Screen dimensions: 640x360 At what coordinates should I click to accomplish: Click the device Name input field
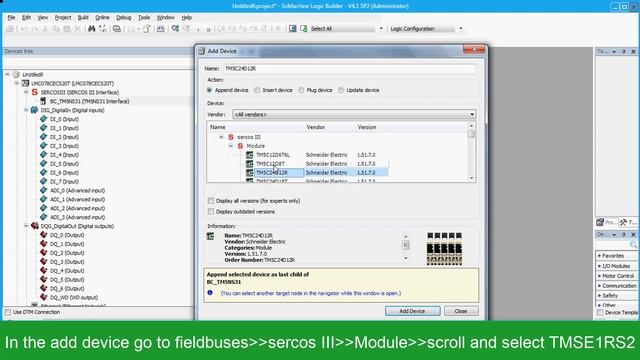(350, 69)
